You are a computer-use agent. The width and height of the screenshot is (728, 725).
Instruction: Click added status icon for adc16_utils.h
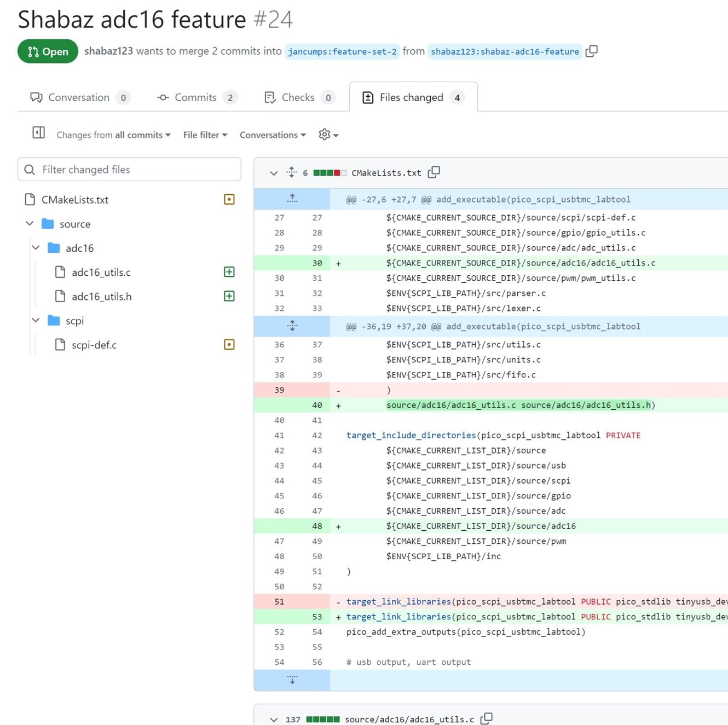(x=229, y=296)
